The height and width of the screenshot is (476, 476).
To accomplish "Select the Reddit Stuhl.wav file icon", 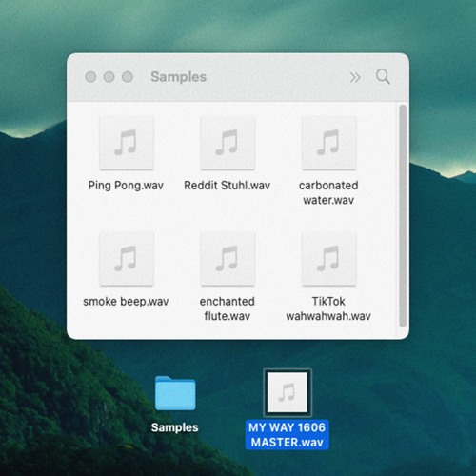I will coord(228,143).
